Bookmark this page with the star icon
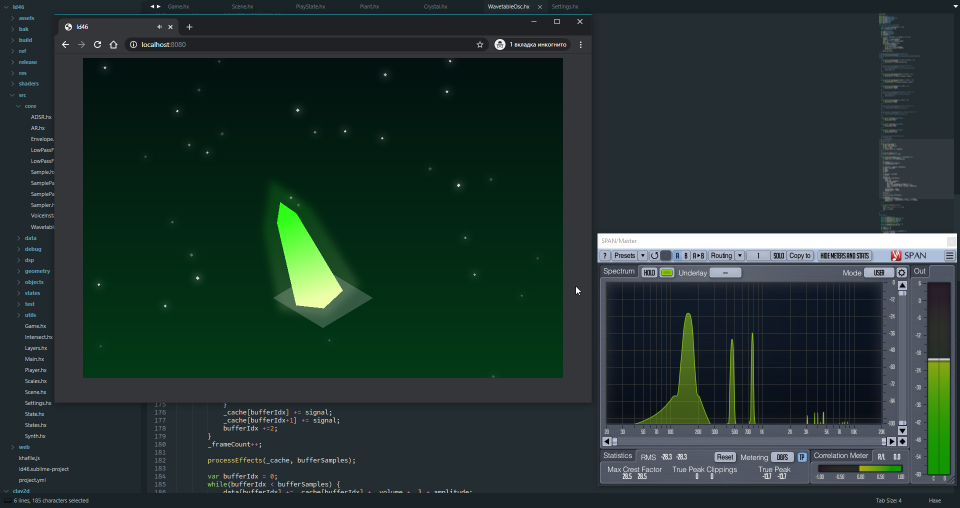Viewport: 960px width, 508px height. coord(480,45)
